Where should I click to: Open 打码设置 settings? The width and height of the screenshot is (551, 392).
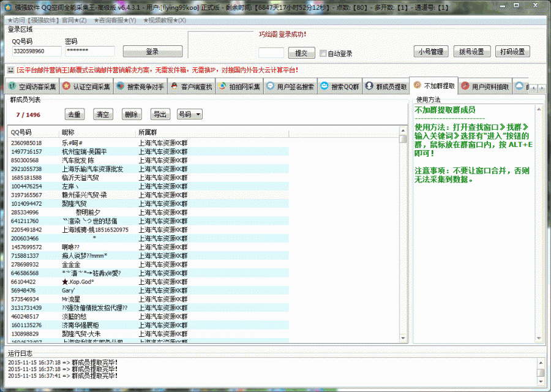point(512,51)
